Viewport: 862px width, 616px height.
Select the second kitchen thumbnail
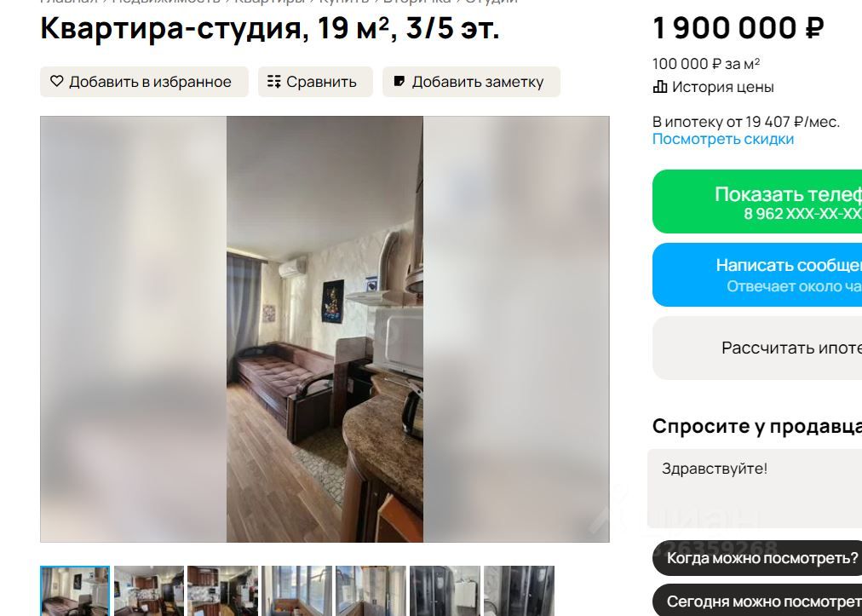pos(149,590)
